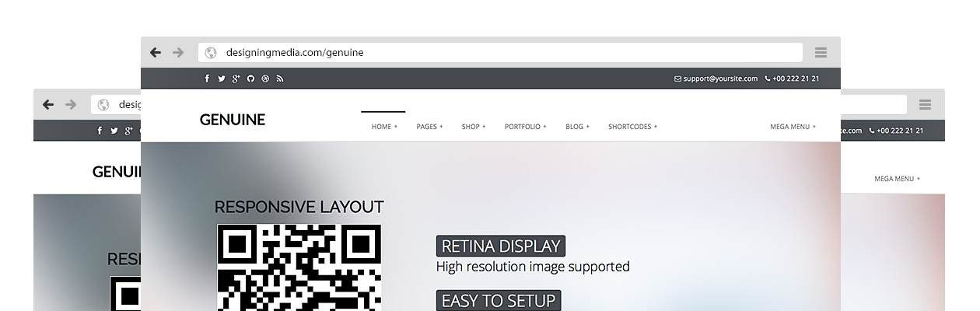Open Dribbble icon in front window top bar
This screenshot has height=311, width=980.
click(x=265, y=79)
